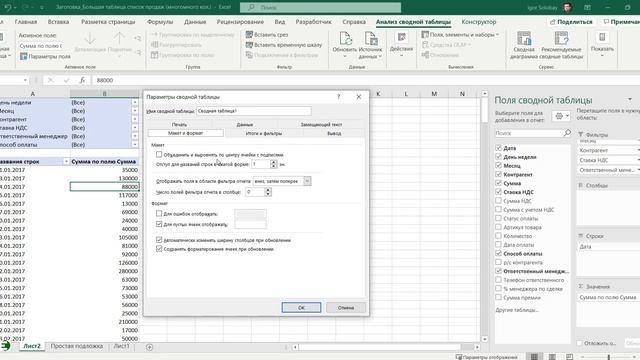Switch to Page Layout view icon
This screenshot has height=360, width=640.
click(552, 357)
